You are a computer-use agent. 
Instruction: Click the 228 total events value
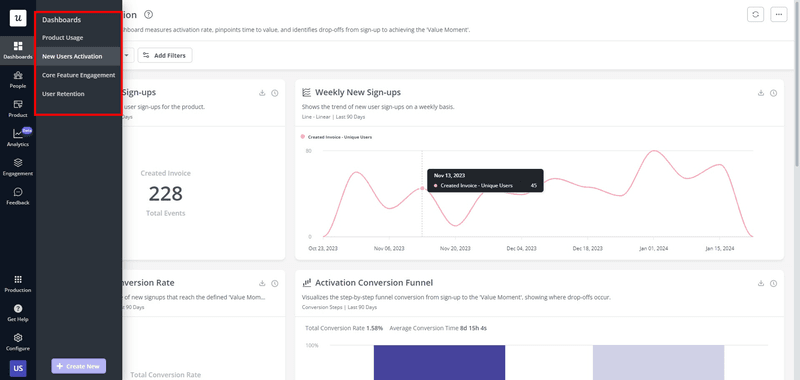point(166,194)
